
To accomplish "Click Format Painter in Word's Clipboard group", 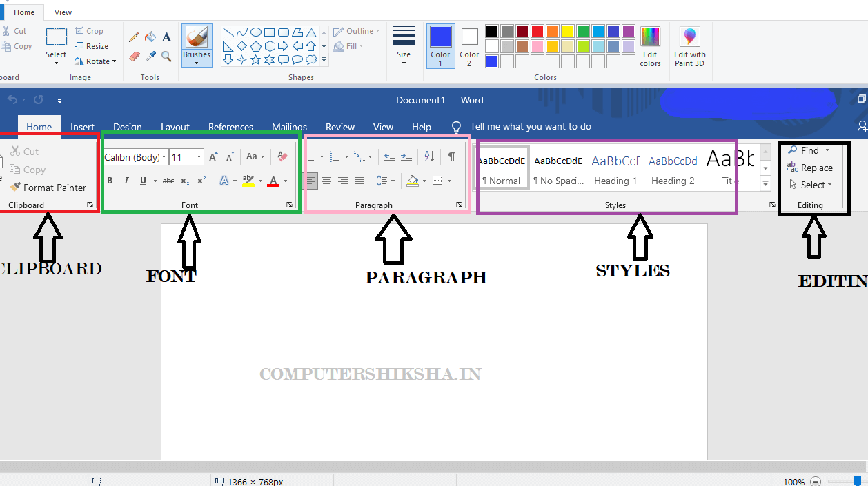I will point(48,188).
